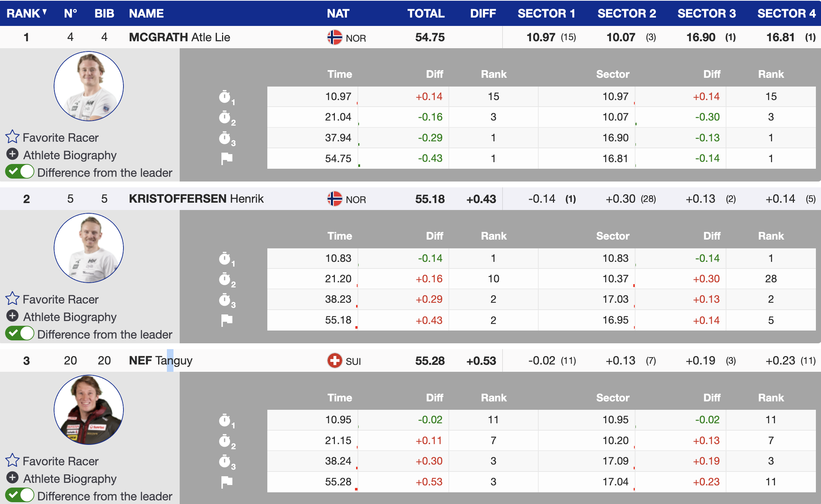821x504 pixels.
Task: Click McGrath's finish flag icon
Action: (227, 159)
